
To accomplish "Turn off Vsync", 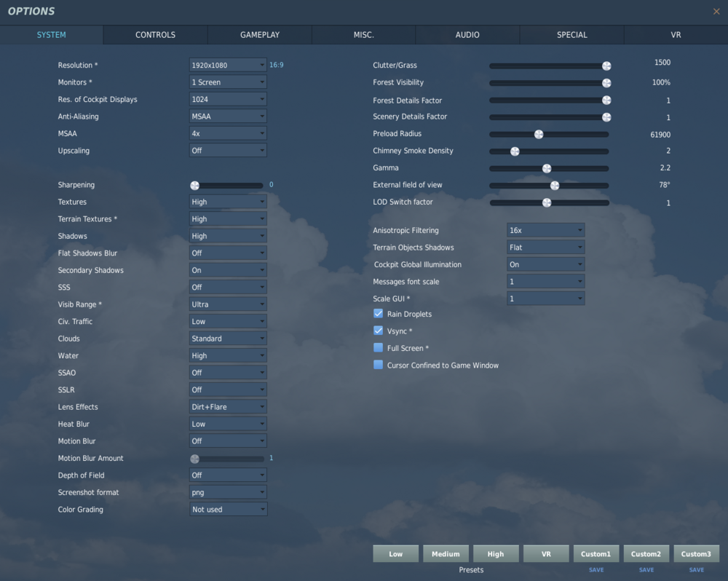I will pos(378,330).
